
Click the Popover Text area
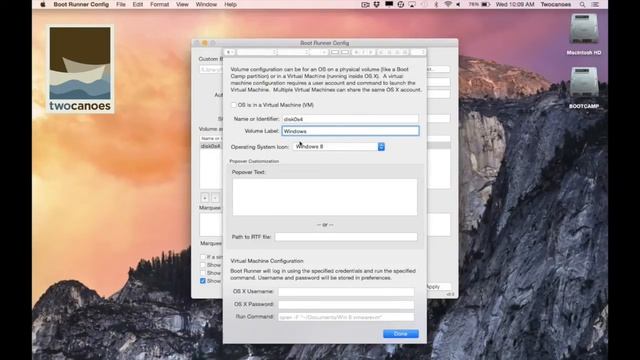point(325,197)
